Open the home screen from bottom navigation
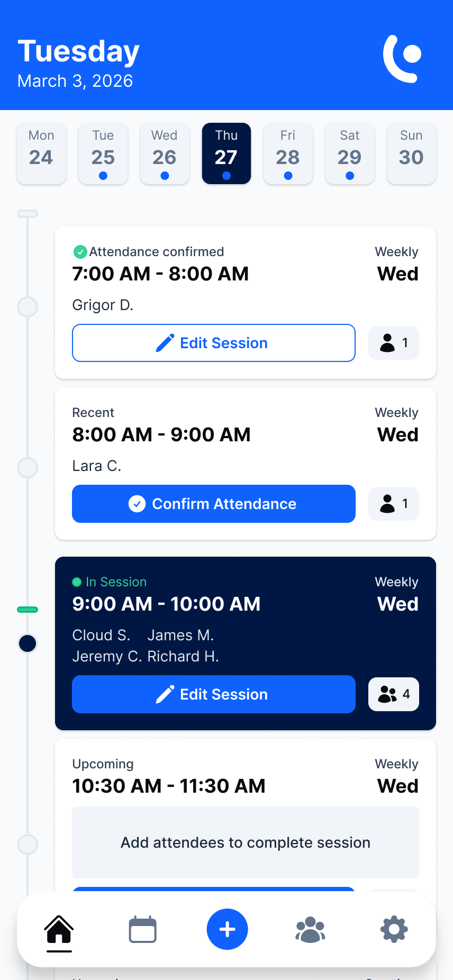Screen dimensions: 453x980 tap(59, 929)
